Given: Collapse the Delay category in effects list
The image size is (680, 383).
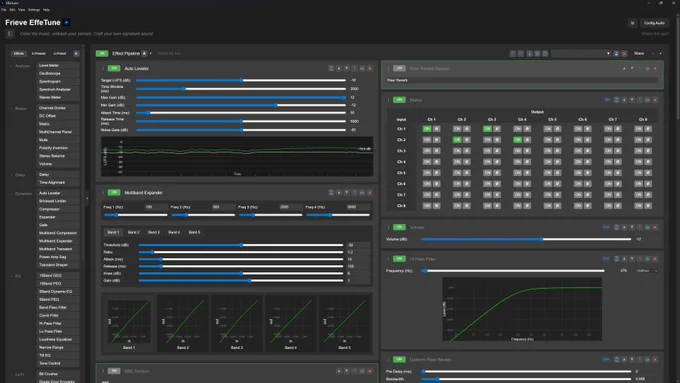Looking at the screenshot, I should point(12,175).
